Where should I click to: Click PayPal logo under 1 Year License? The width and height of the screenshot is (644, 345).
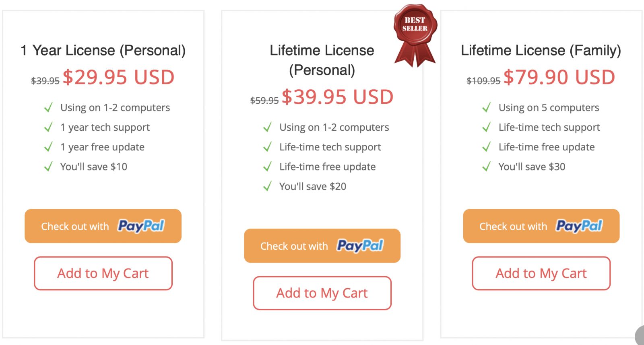[141, 226]
